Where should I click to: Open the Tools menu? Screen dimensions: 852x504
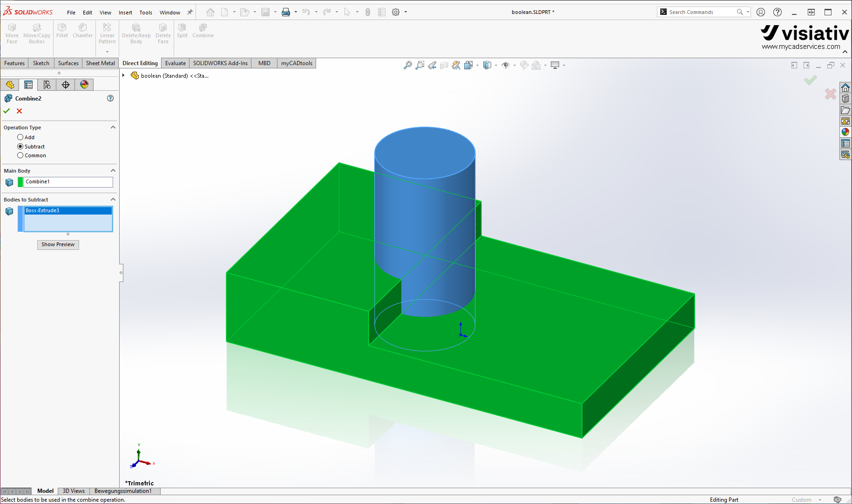pos(146,13)
